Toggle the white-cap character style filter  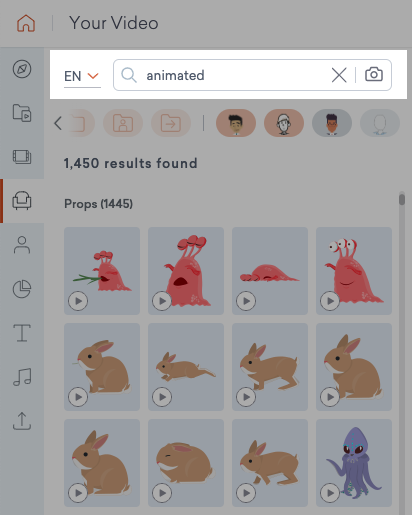284,123
